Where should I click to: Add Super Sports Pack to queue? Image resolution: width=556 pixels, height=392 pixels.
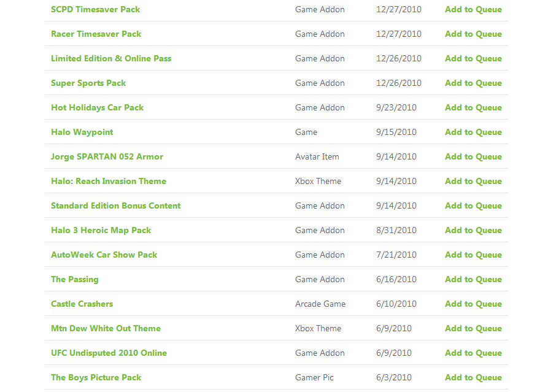(473, 83)
